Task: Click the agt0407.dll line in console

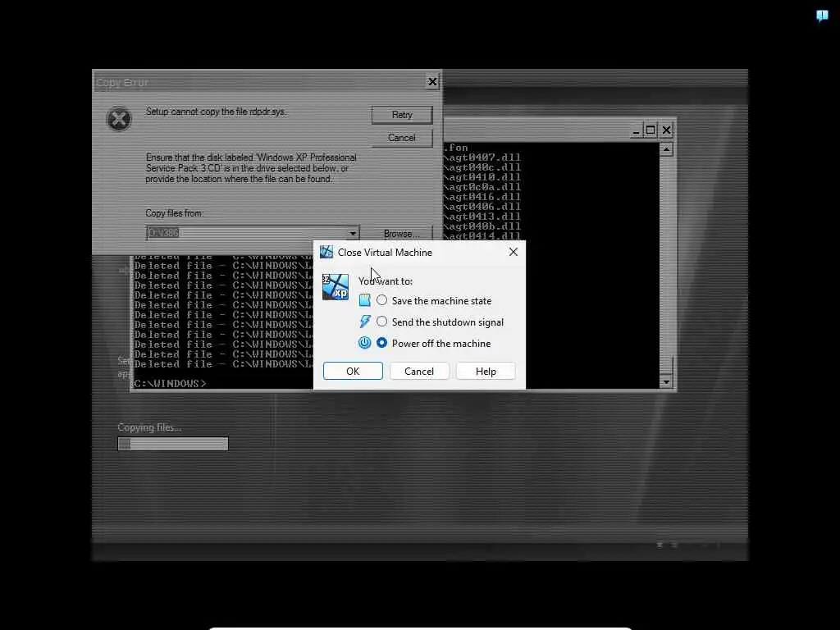Action: tap(482, 157)
